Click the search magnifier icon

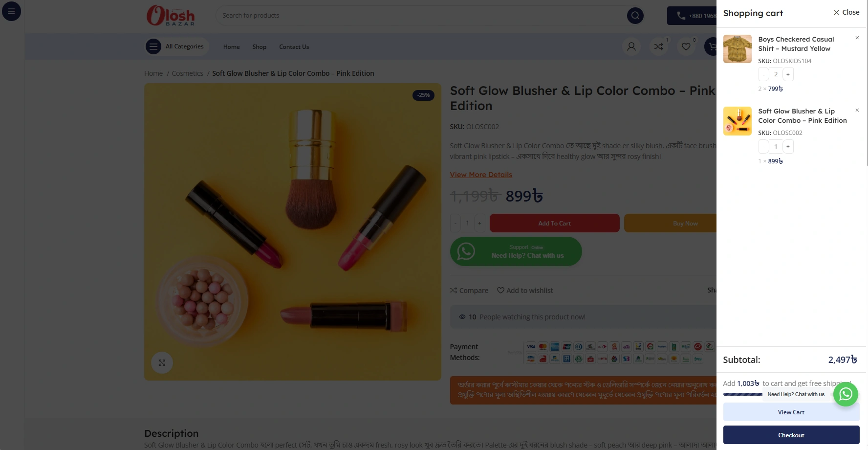click(635, 16)
